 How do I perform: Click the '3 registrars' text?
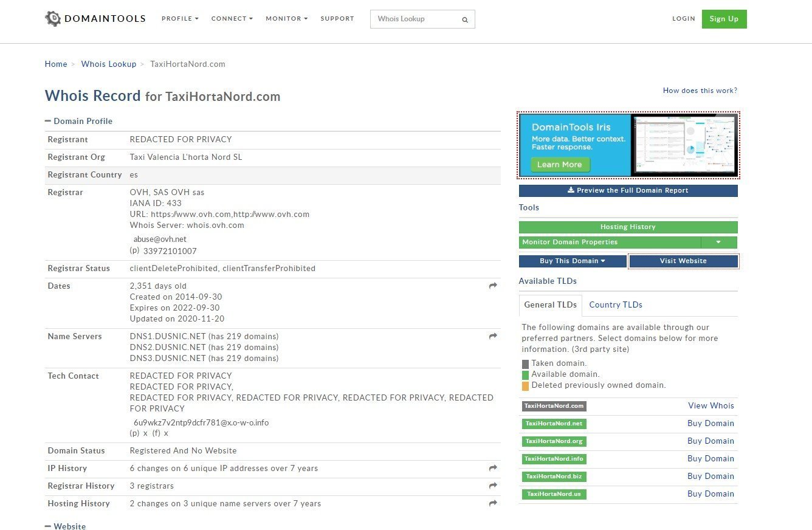pos(152,486)
